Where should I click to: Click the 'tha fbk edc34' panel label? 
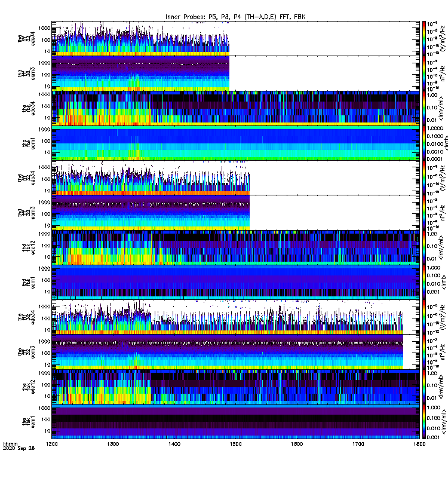(29, 108)
